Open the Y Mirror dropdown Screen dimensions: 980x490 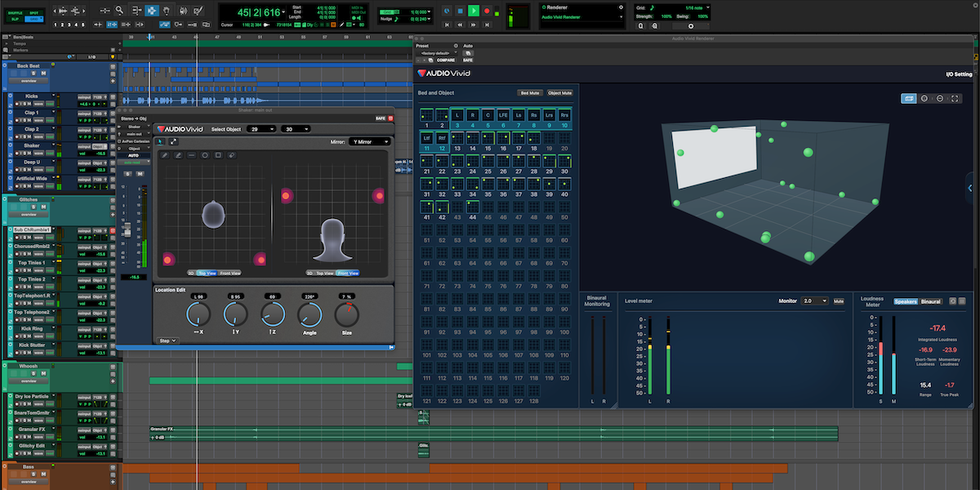369,141
